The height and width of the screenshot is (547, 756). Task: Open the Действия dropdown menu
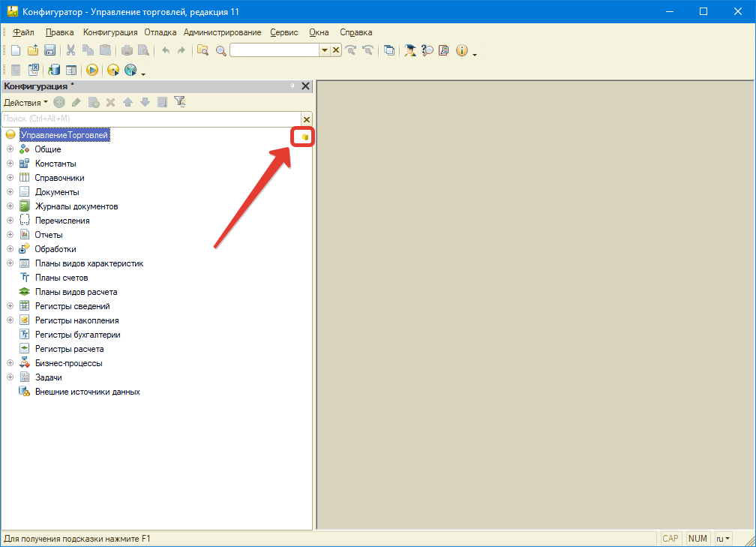(x=25, y=102)
